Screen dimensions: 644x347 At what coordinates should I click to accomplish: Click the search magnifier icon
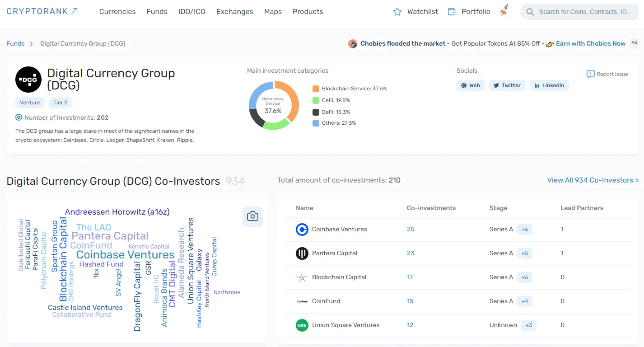(x=530, y=12)
